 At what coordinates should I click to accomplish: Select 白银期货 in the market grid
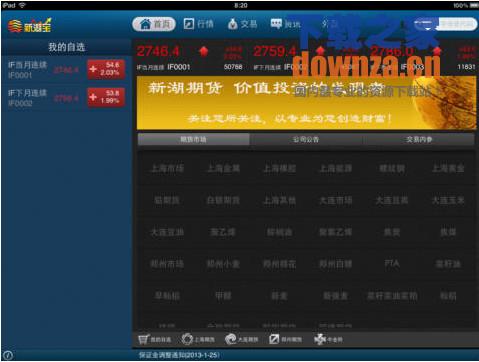coord(223,200)
